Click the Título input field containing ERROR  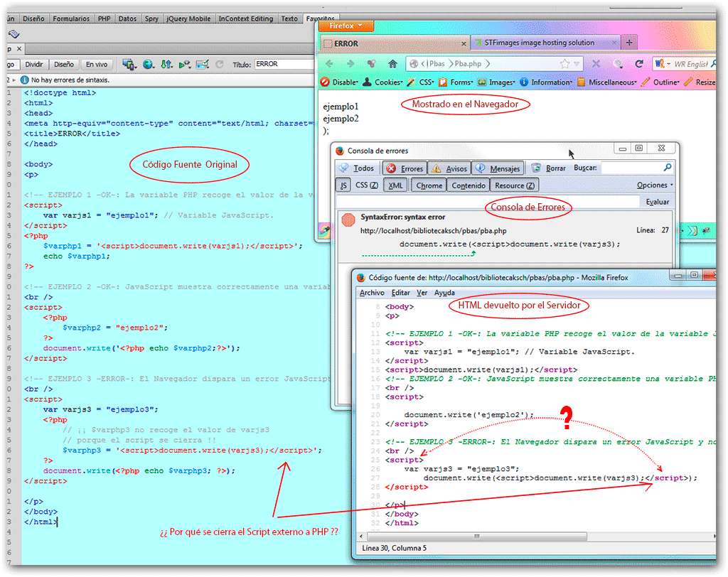point(284,64)
